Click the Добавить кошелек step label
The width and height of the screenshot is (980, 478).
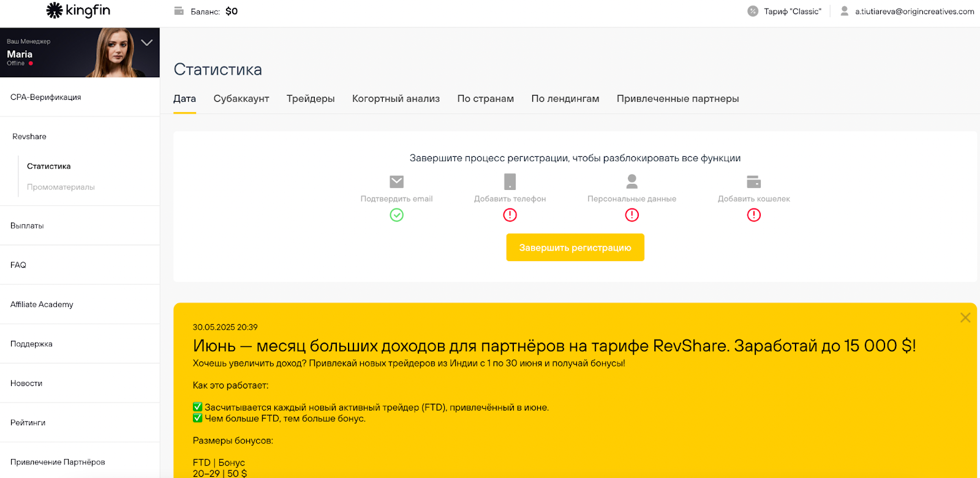click(754, 199)
